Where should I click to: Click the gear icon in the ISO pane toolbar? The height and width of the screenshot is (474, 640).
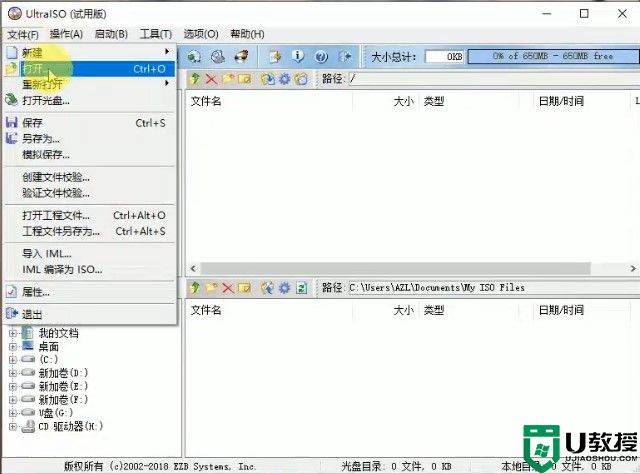[x=284, y=79]
